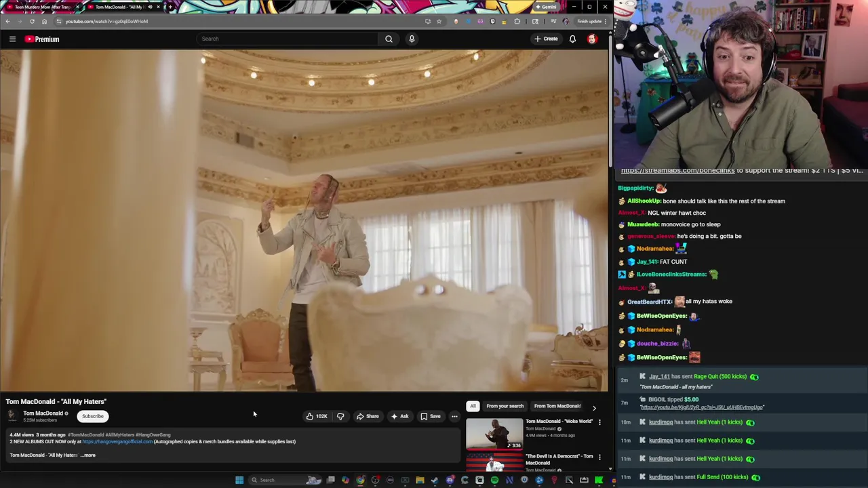This screenshot has width=868, height=488.
Task: Click Tom MacDonald channel avatar
Action: (12, 415)
